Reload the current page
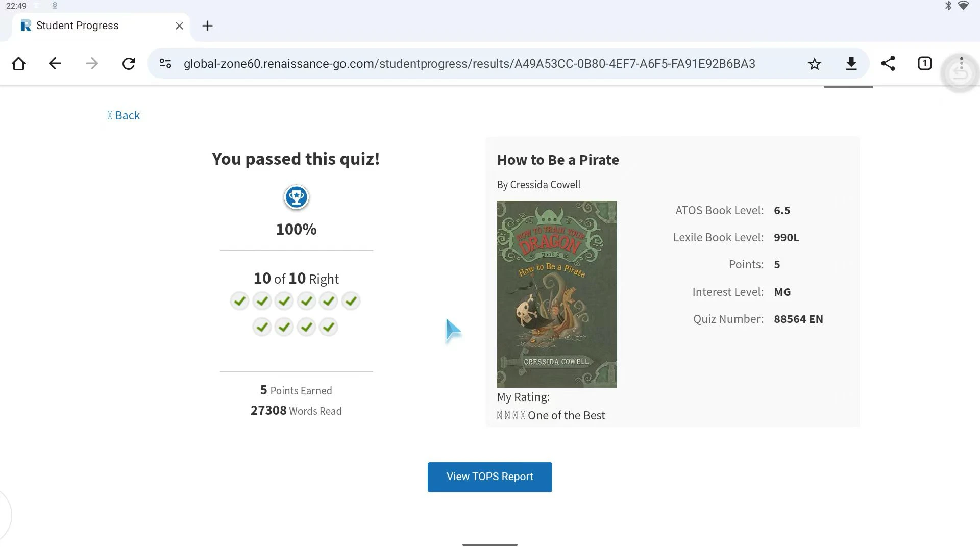980x551 pixels. pos(129,64)
